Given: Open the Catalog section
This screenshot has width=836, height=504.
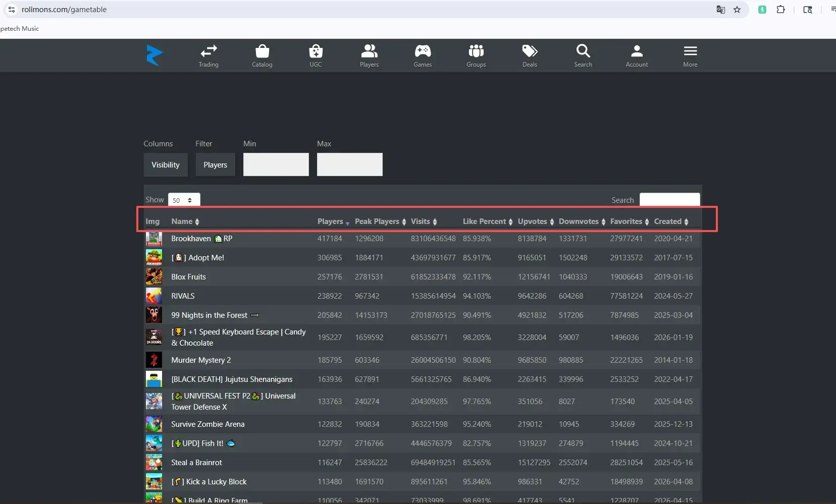Looking at the screenshot, I should (x=262, y=55).
